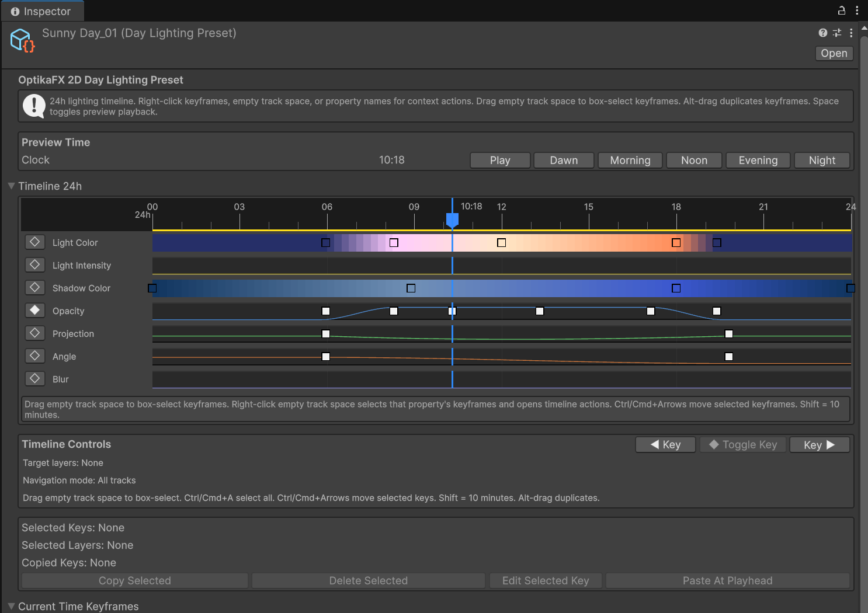Screen dimensions: 868x613
Task: Go to the previous key
Action: (x=665, y=445)
